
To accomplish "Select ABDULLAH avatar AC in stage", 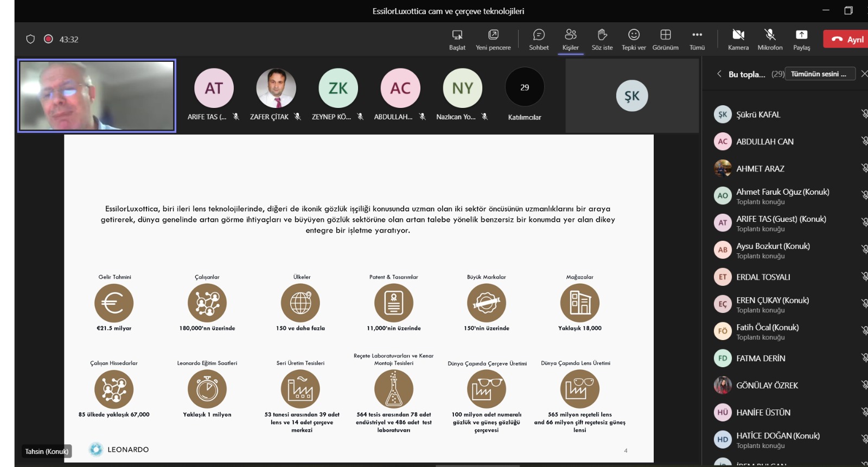I will 400,88.
